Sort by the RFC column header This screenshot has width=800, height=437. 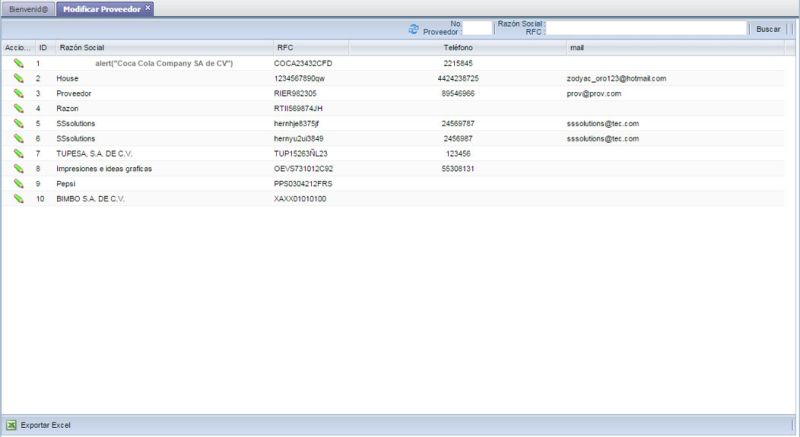285,47
